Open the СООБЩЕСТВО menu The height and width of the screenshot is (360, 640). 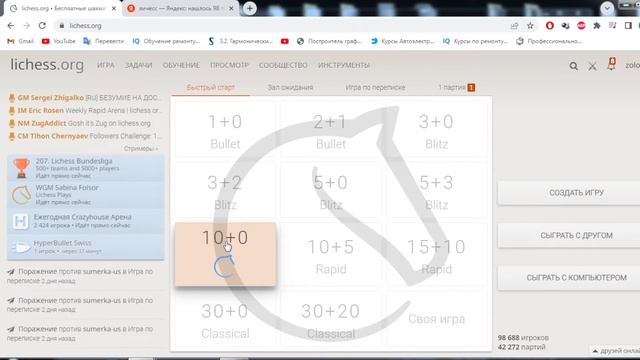click(283, 65)
